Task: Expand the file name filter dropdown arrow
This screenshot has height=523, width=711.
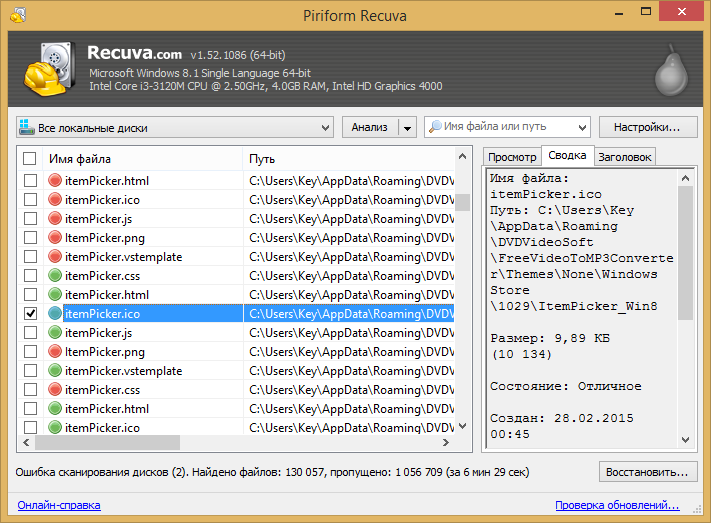Action: pos(583,127)
